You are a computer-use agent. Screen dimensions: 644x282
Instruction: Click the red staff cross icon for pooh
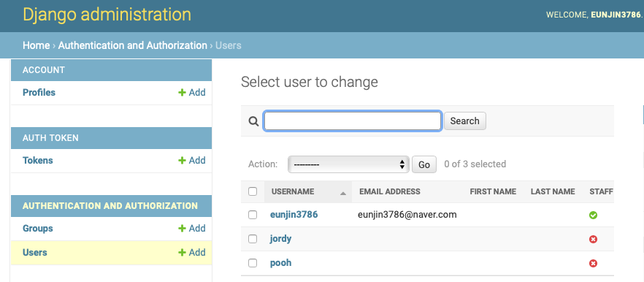pyautogui.click(x=593, y=264)
